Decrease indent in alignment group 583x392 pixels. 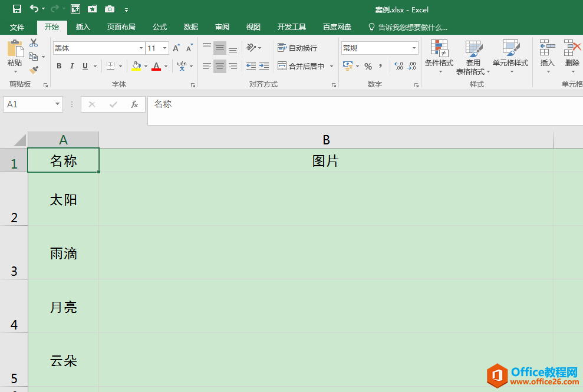(251, 66)
